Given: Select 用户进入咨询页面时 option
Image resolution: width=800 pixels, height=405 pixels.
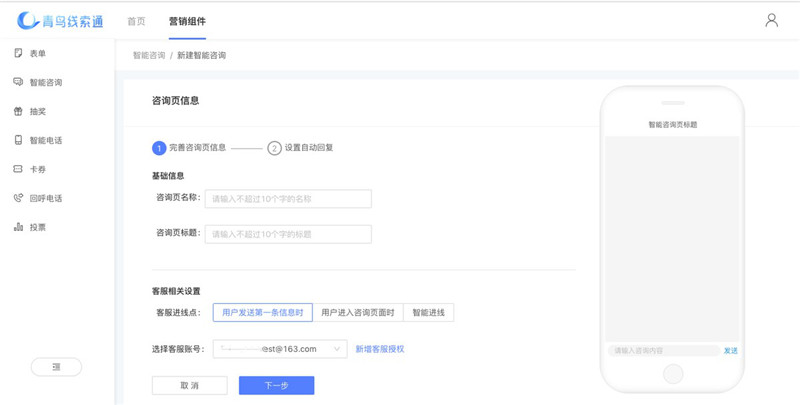Looking at the screenshot, I should 358,313.
